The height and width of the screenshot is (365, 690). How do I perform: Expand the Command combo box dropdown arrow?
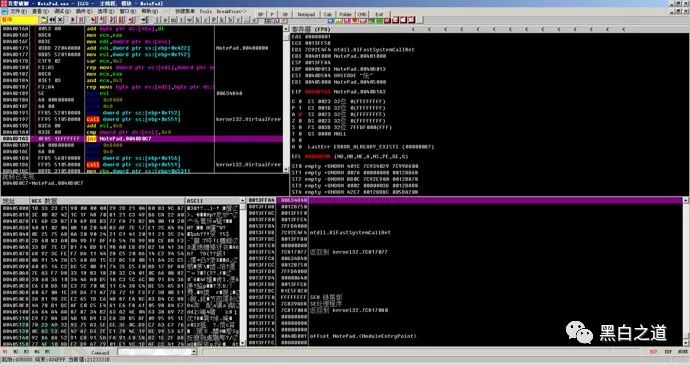tap(194, 352)
